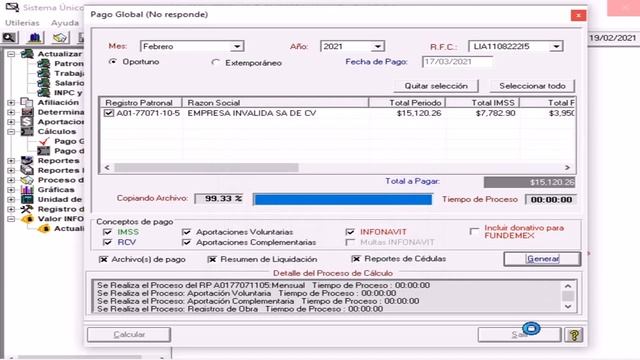Expand the Determinación tree node
The image size is (640, 360).
[x=11, y=112]
